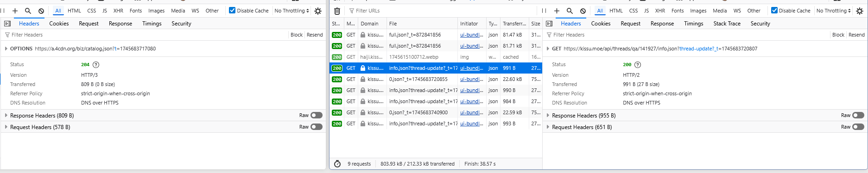Select XHR filter in the left panel
The width and height of the screenshot is (868, 173).
(118, 11)
